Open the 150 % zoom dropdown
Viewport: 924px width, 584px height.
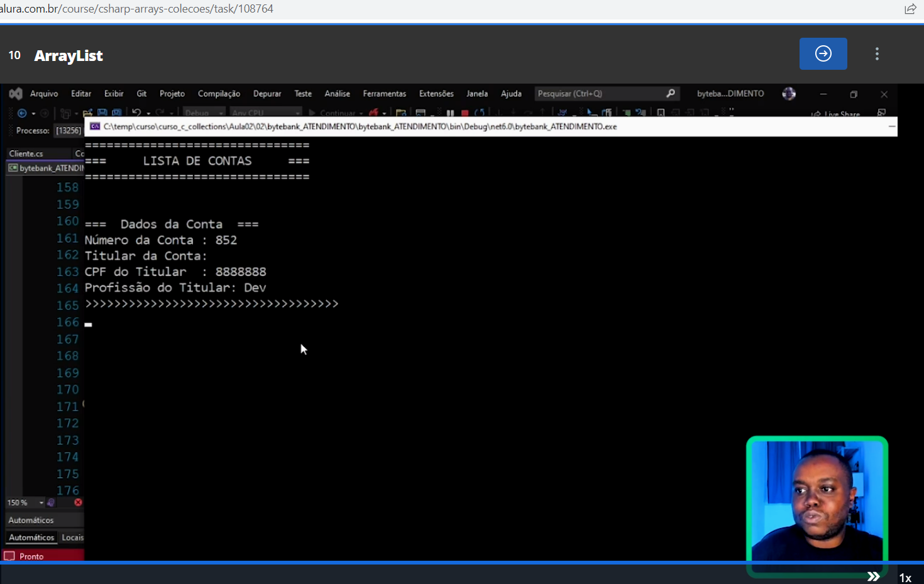(x=25, y=502)
